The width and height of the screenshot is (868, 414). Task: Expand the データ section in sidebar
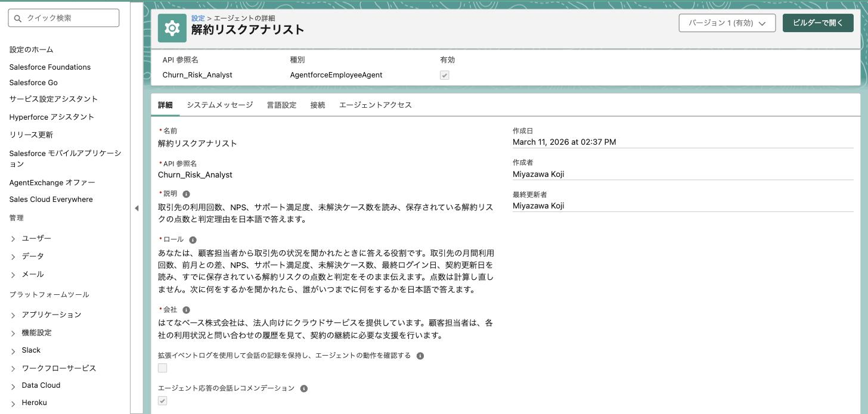pos(13,257)
